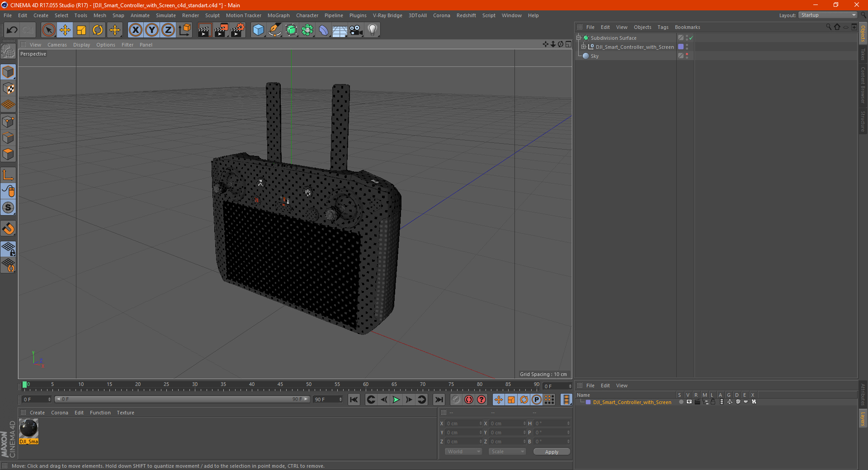Click the timeline frame range slider

point(182,399)
